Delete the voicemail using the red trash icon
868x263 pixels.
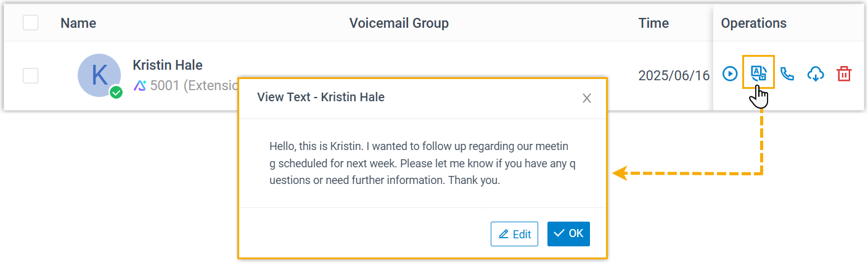click(844, 75)
